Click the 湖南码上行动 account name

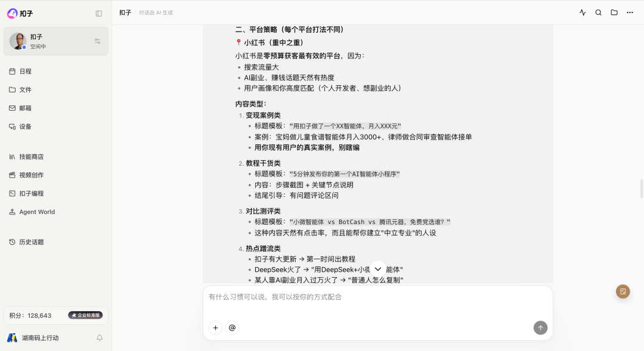[x=41, y=338]
